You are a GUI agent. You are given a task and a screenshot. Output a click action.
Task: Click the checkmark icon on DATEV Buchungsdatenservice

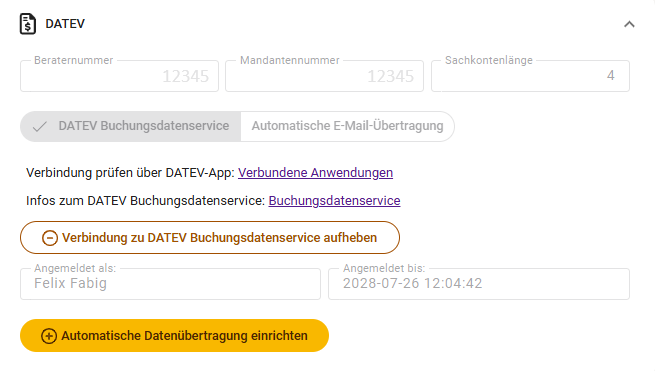[x=40, y=126]
